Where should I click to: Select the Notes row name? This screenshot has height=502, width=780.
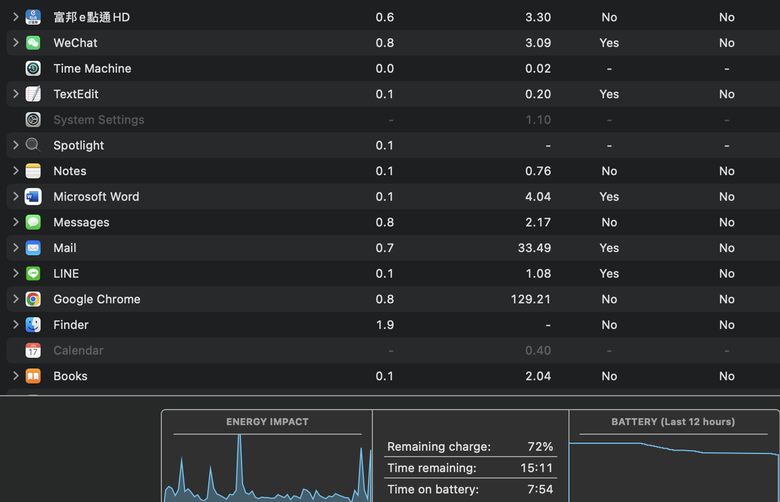[70, 171]
